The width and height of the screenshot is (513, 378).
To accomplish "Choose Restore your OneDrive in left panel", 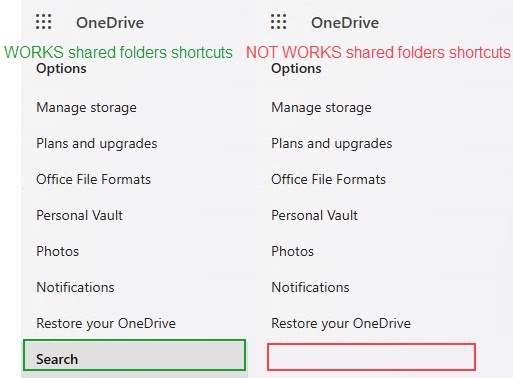I will (x=106, y=323).
